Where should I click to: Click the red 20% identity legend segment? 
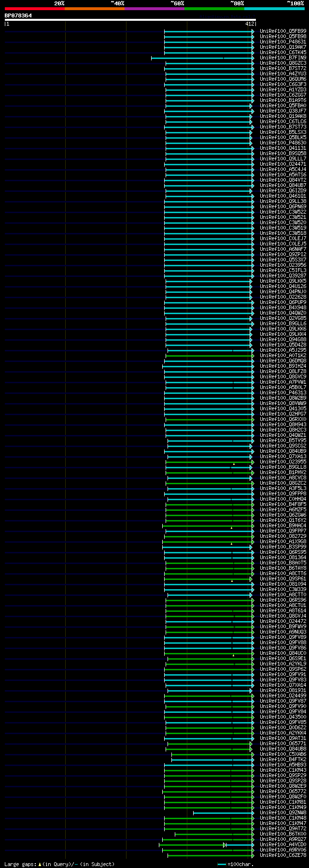[x=35, y=9]
